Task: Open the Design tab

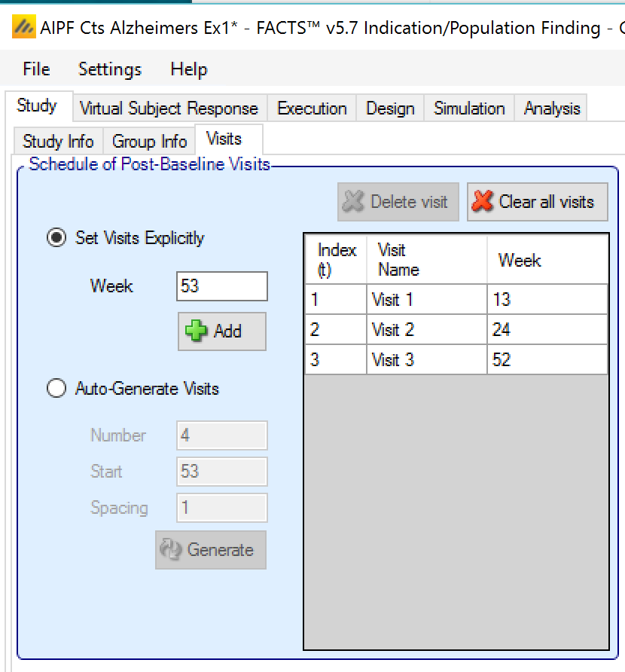Action: (390, 108)
